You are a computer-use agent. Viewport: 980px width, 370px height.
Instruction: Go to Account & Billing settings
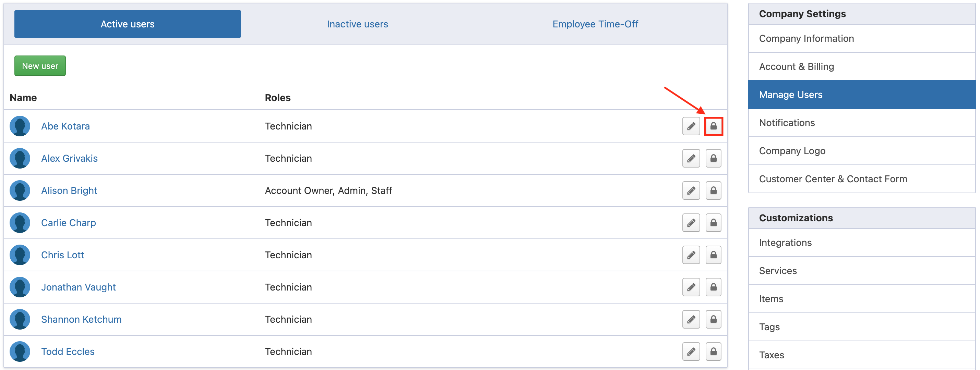click(x=796, y=66)
